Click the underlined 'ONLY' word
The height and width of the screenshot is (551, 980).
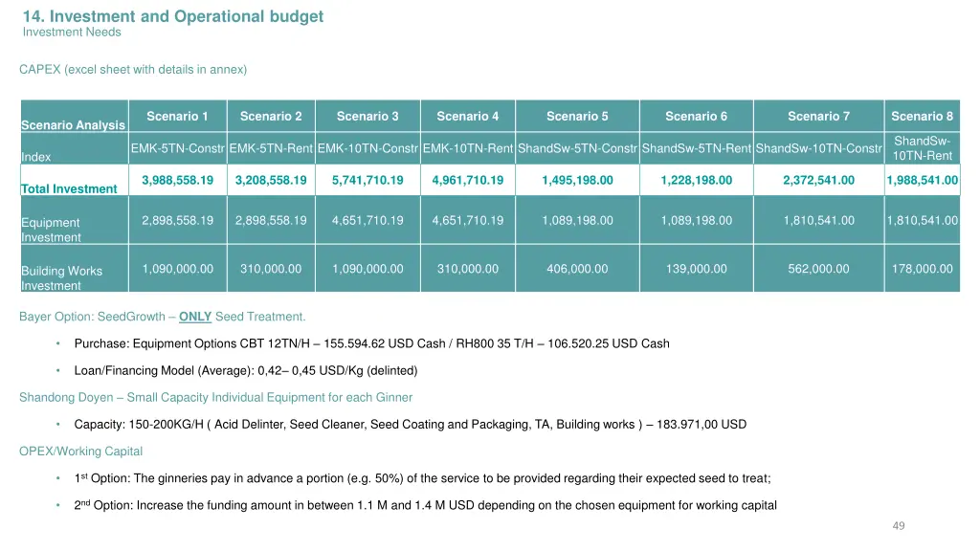click(x=195, y=317)
